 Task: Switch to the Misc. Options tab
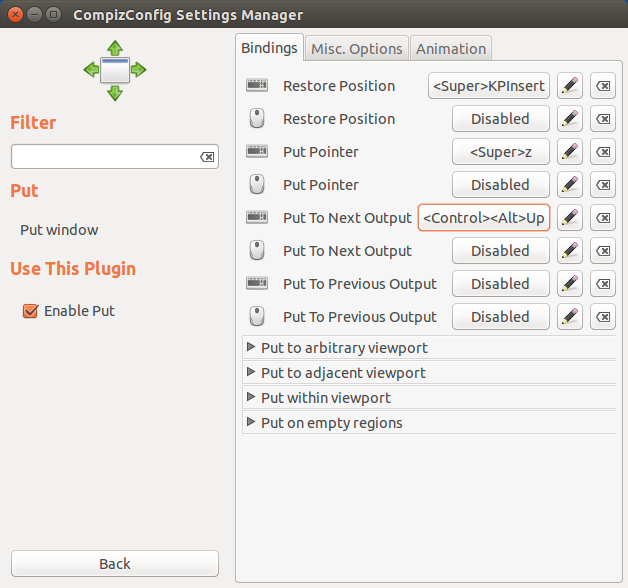[356, 48]
